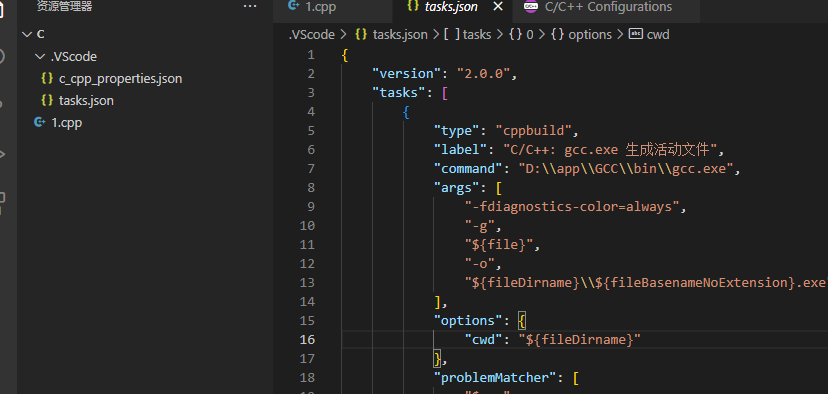The image size is (828, 394).
Task: Click line number 16 in the gutter
Action: (x=307, y=340)
